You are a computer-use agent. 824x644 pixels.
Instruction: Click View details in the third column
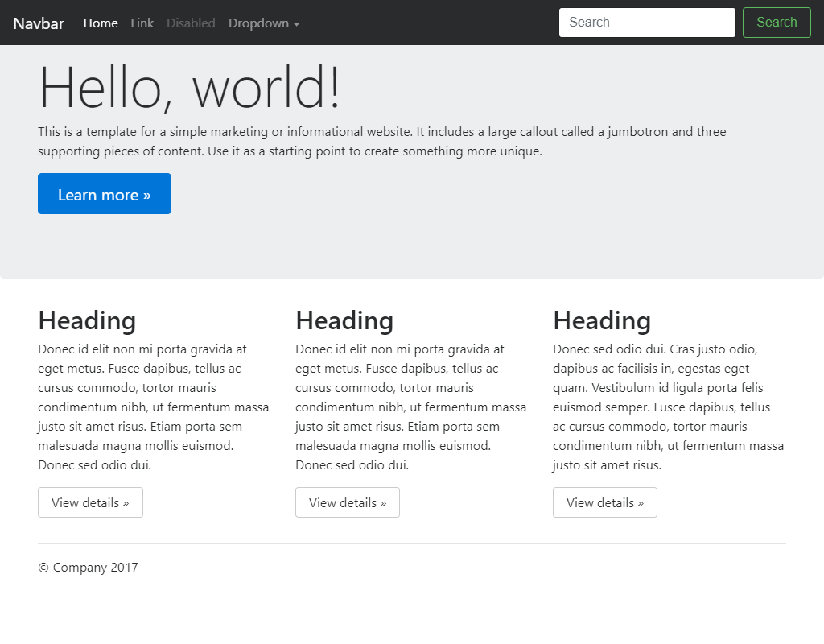[x=605, y=502]
